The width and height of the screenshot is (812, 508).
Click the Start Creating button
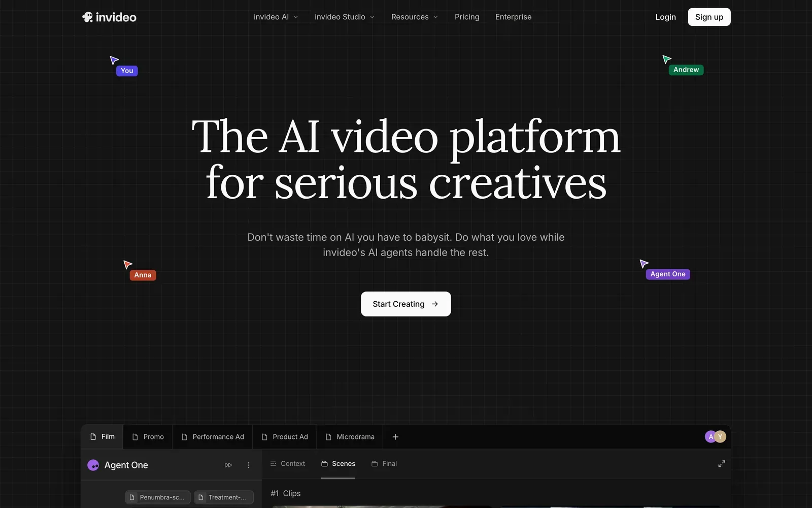coord(405,304)
